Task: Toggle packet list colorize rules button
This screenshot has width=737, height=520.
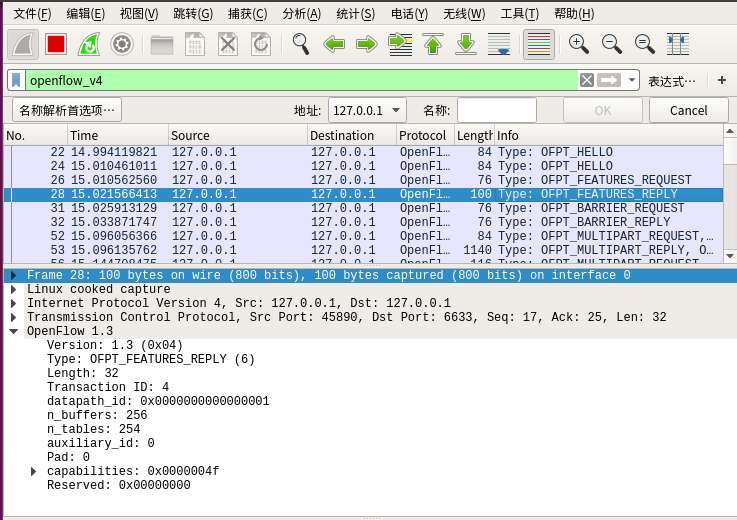Action: click(x=539, y=45)
